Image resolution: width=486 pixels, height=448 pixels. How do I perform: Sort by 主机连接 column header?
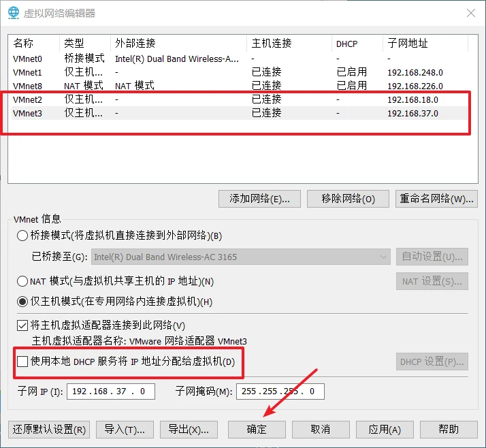(289, 44)
